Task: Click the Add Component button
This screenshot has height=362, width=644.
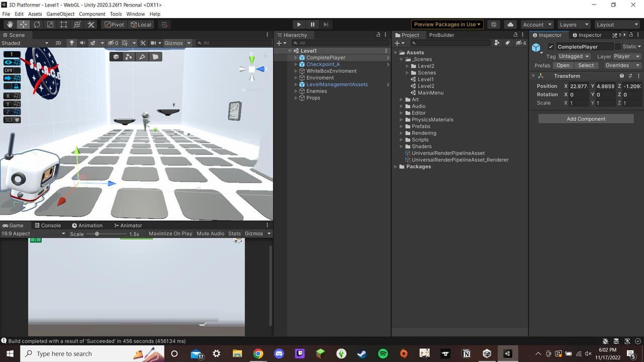Action: [586, 119]
